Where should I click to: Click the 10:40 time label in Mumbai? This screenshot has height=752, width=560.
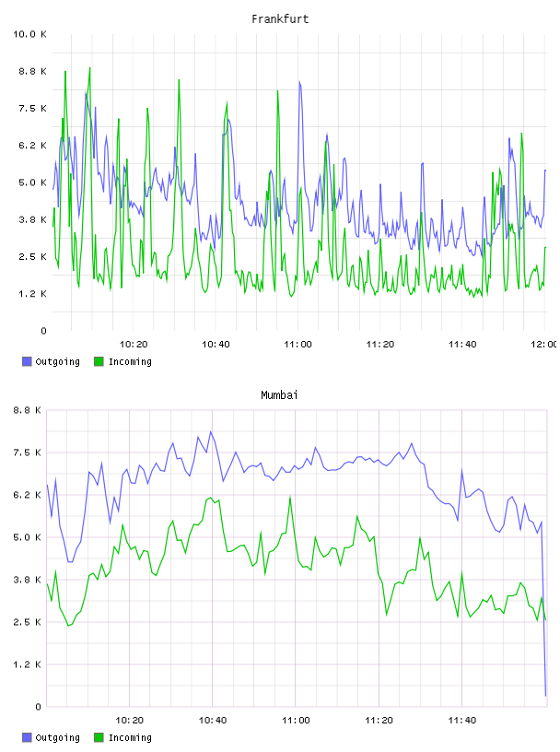click(213, 721)
